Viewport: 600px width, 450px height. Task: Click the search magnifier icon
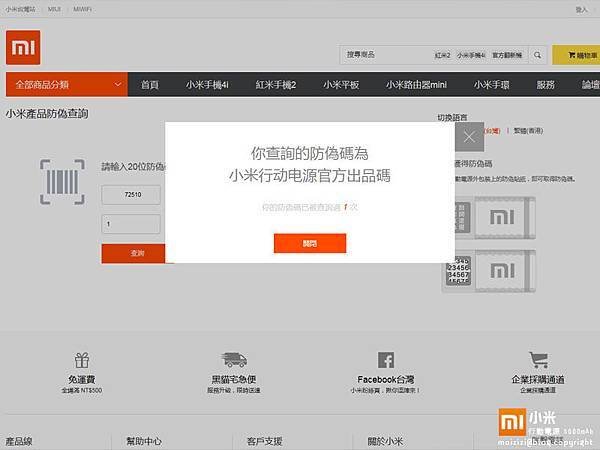[537, 55]
